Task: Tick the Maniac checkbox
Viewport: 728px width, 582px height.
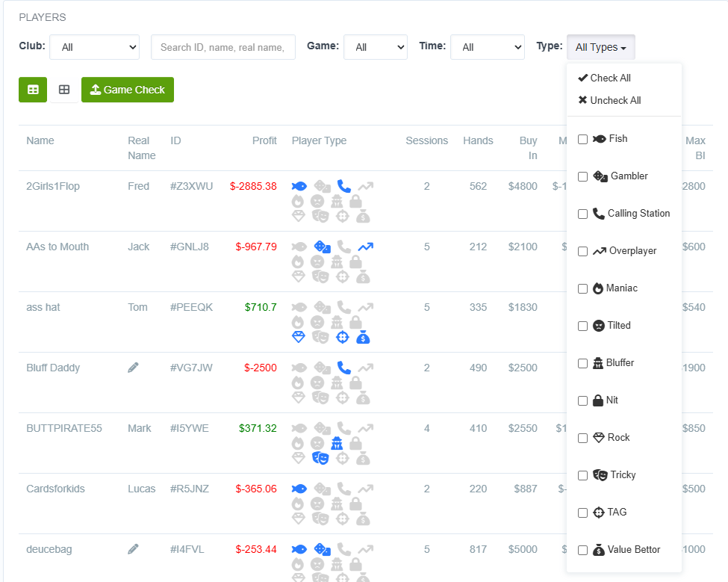Action: pos(582,289)
